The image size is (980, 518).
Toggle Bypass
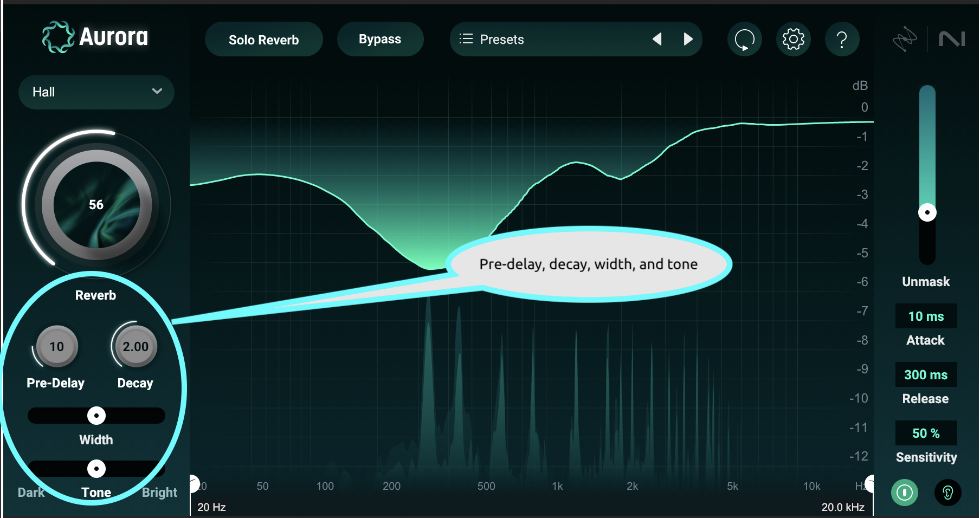(380, 39)
